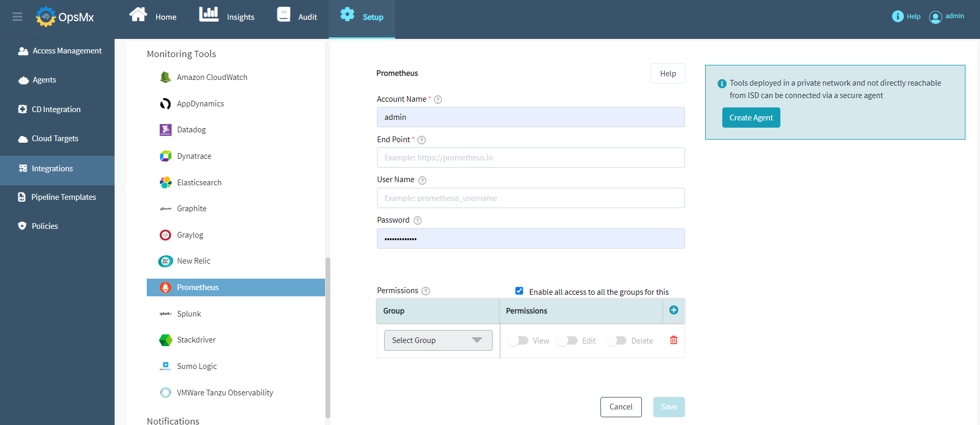Open the Insights tab
Screen dimensions: 980x425
pos(227,17)
